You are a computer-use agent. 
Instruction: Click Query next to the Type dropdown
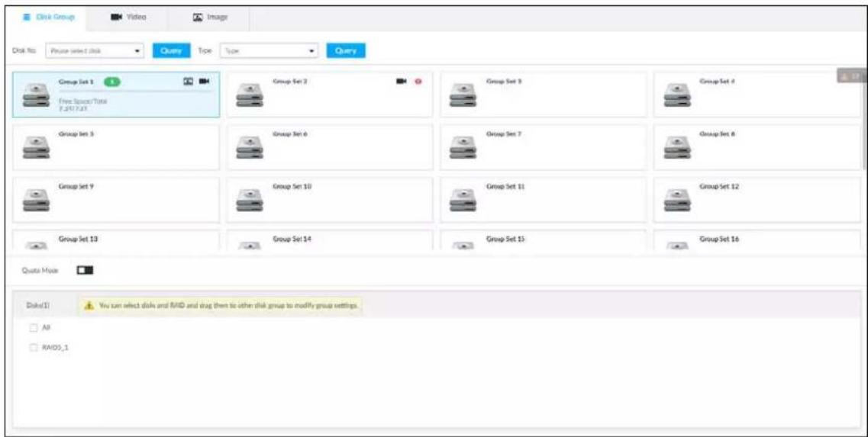point(346,50)
